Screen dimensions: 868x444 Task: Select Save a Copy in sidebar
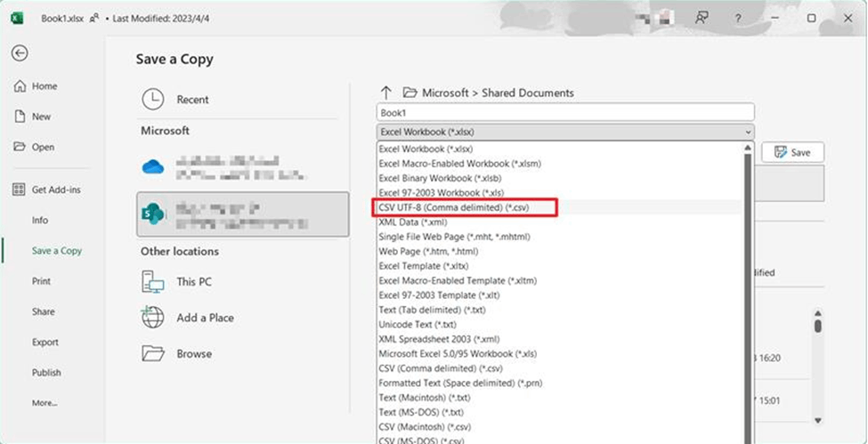[56, 251]
